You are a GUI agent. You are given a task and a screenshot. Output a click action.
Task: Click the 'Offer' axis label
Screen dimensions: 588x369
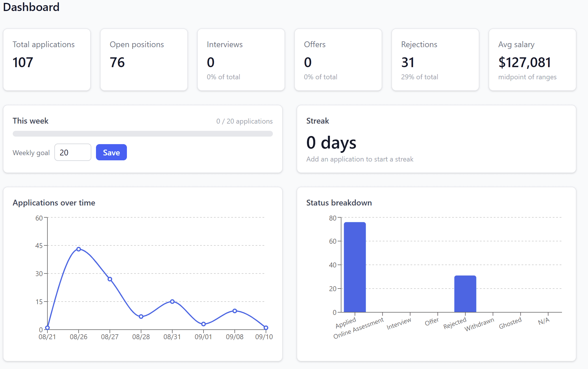pos(432,322)
